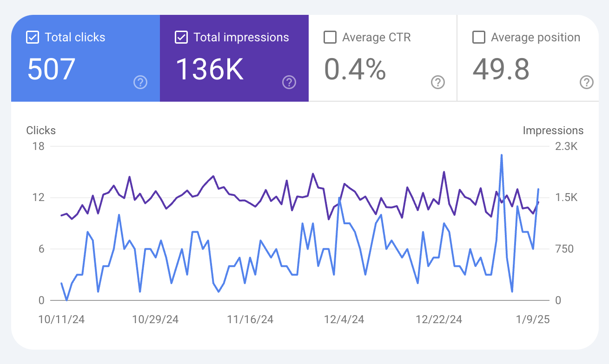Viewport: 609px width, 364px height.
Task: Click the 6 clicks axis label
Action: point(41,249)
